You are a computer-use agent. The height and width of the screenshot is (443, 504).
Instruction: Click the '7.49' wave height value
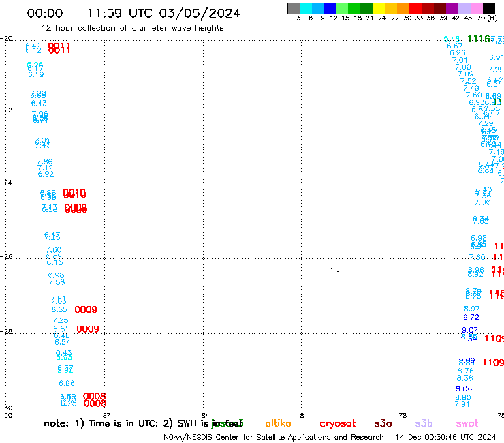click(x=471, y=88)
